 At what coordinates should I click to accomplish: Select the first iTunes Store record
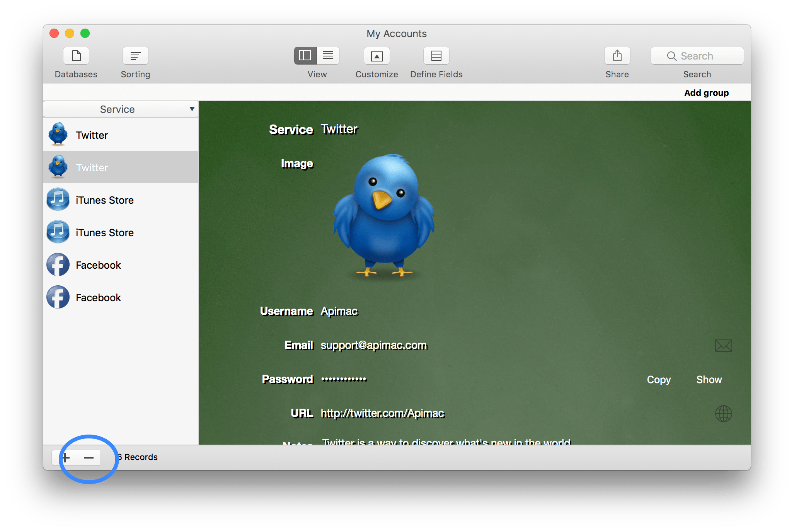pos(104,200)
